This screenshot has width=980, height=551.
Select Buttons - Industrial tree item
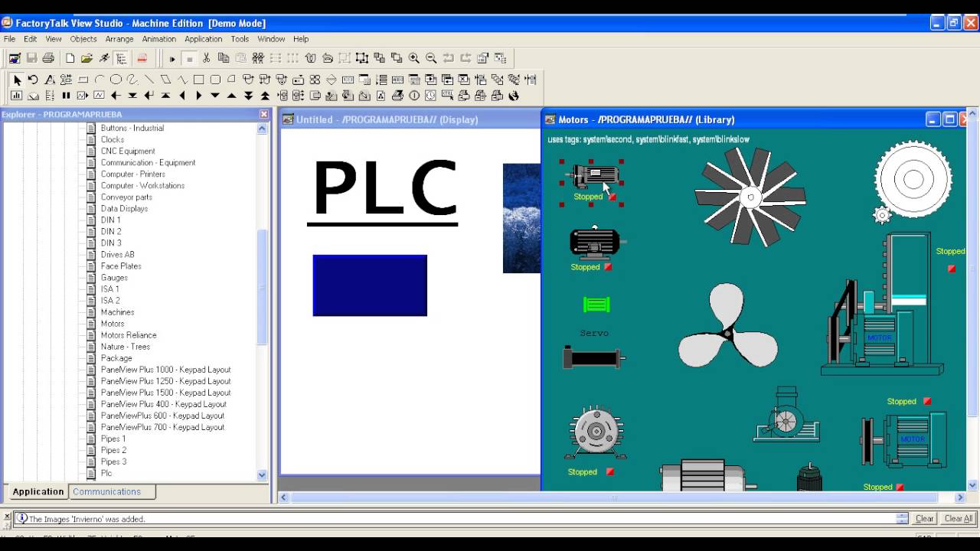[x=132, y=128]
